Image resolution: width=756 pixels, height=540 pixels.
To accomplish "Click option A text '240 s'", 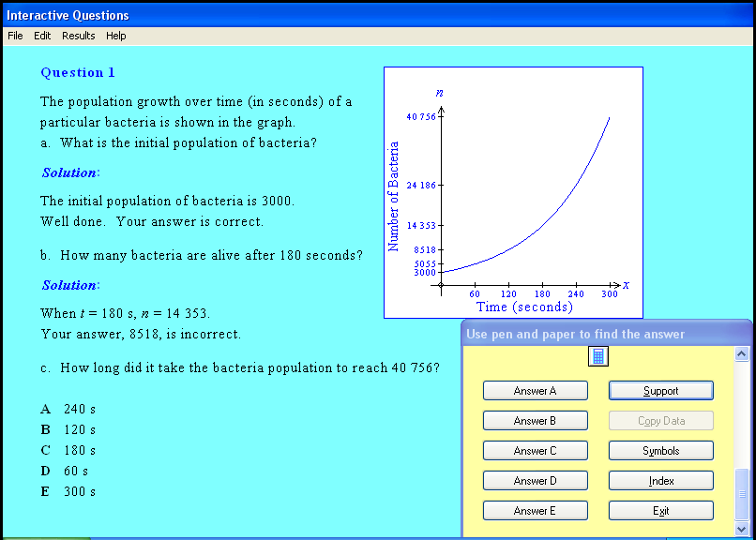I will pos(80,409).
